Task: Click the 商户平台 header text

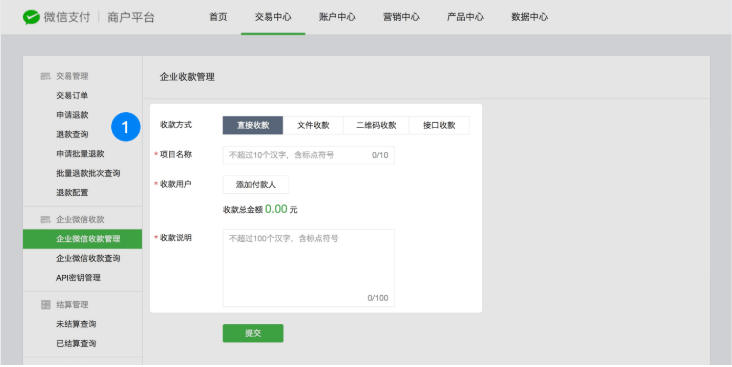Action: (x=131, y=18)
